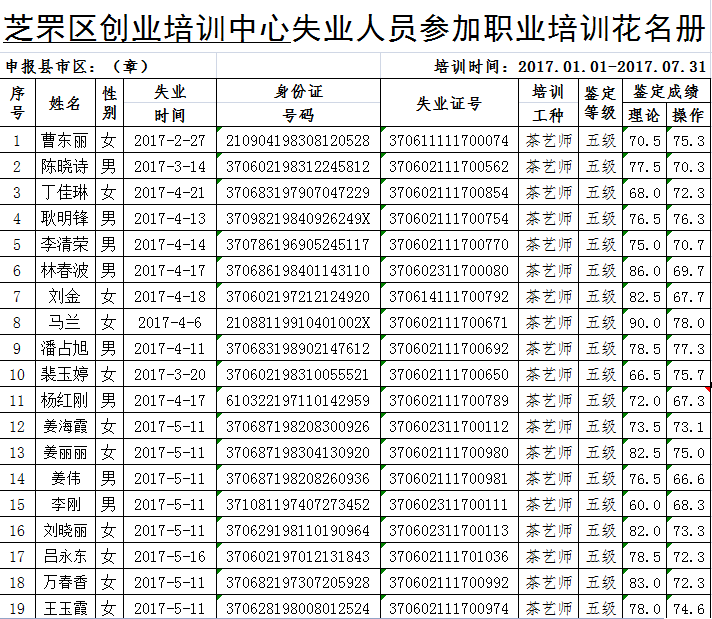Click theory score 83.0
The image size is (712, 619).
pyautogui.click(x=644, y=582)
